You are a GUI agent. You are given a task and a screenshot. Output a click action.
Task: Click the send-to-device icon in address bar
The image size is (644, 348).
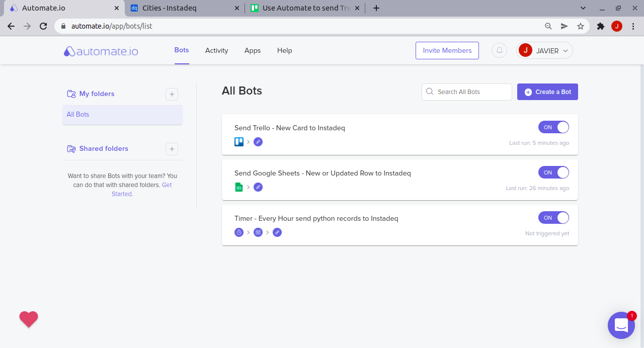pos(565,26)
